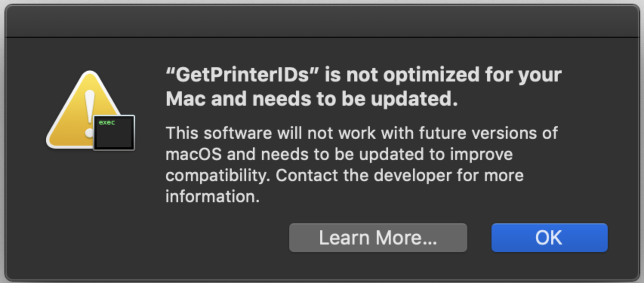Viewport: 644px width, 283px height.
Task: Click the green exec label text
Action: coord(106,122)
